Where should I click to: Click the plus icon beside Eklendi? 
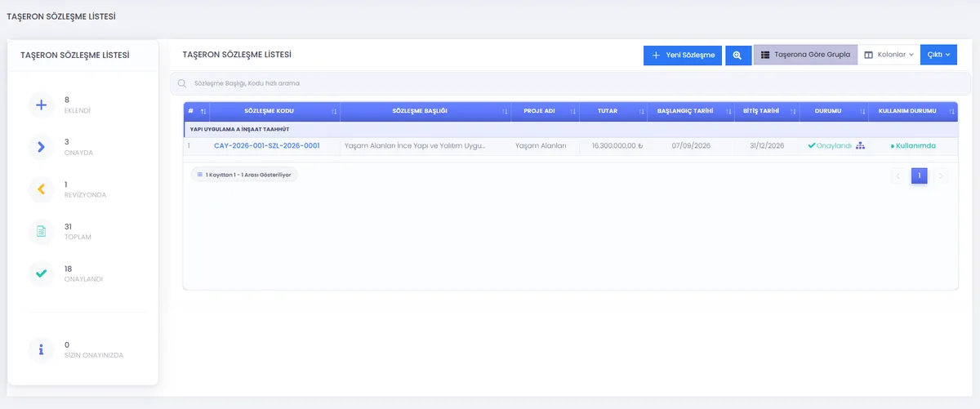(41, 104)
